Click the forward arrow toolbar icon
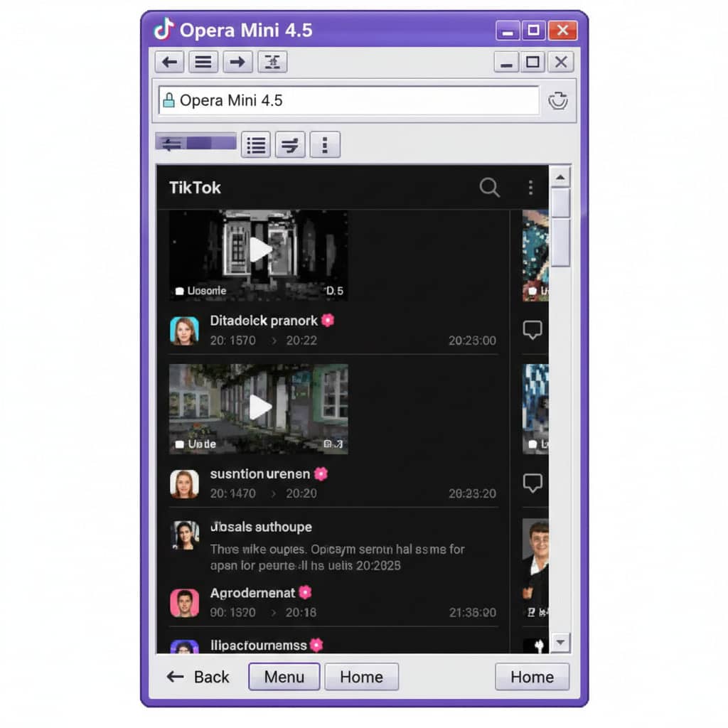 tap(237, 62)
